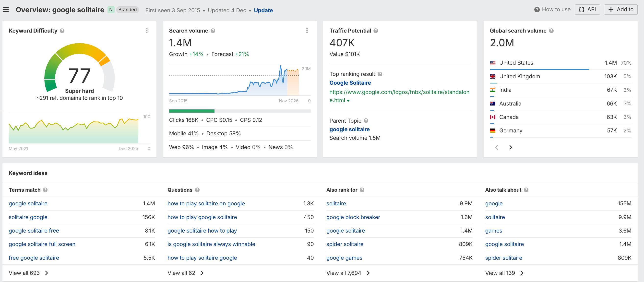Screen dimensions: 644x282
Task: Click the N intent badge
Action: 111,10
